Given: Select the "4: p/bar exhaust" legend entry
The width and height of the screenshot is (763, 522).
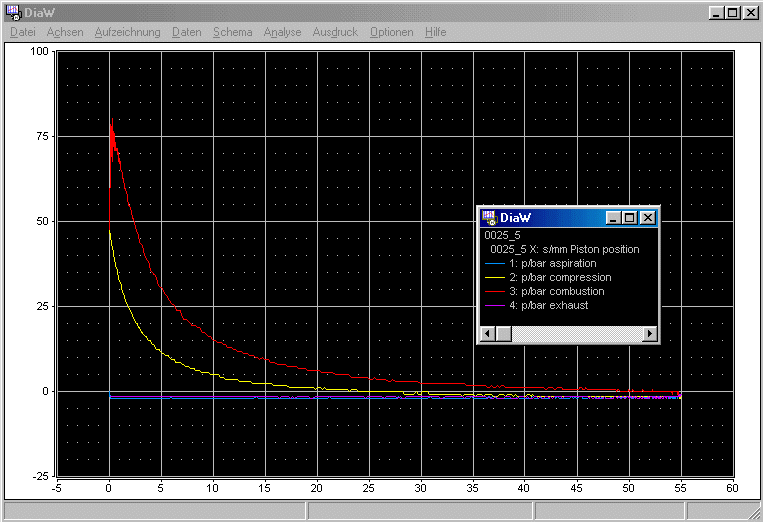Looking at the screenshot, I should pos(548,305).
